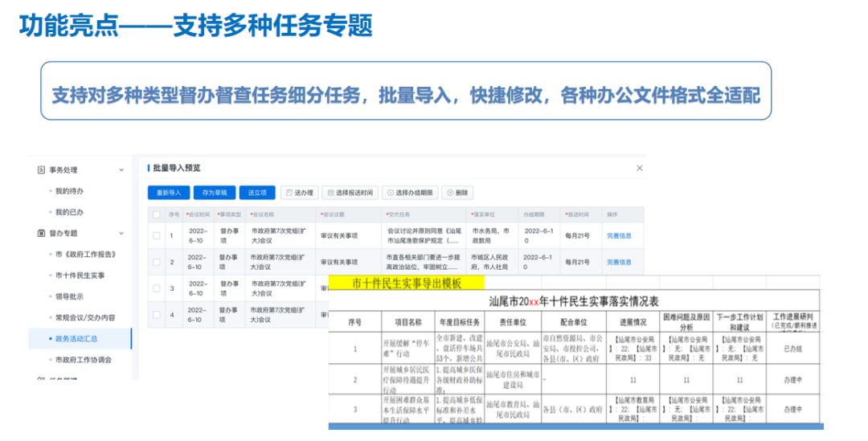Image resolution: width=868 pixels, height=441 pixels.
Task: Click the 送立项 button
Action: pyautogui.click(x=257, y=193)
